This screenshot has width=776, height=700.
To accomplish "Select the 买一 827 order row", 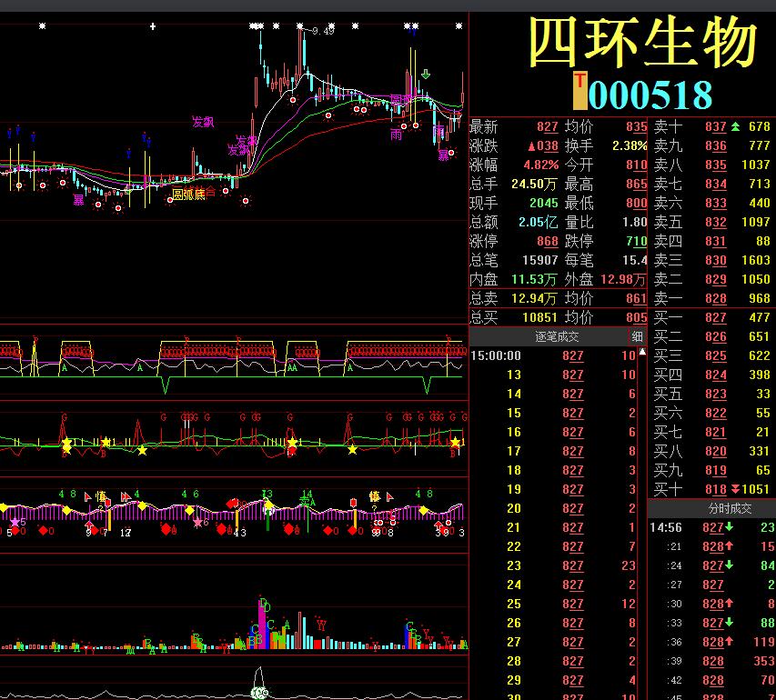I will (711, 317).
